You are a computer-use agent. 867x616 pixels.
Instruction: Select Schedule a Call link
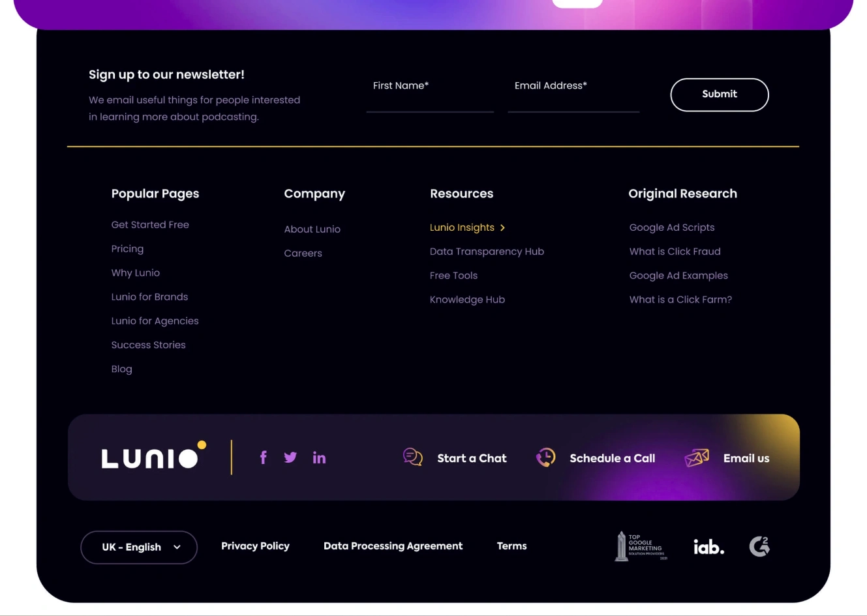(613, 458)
